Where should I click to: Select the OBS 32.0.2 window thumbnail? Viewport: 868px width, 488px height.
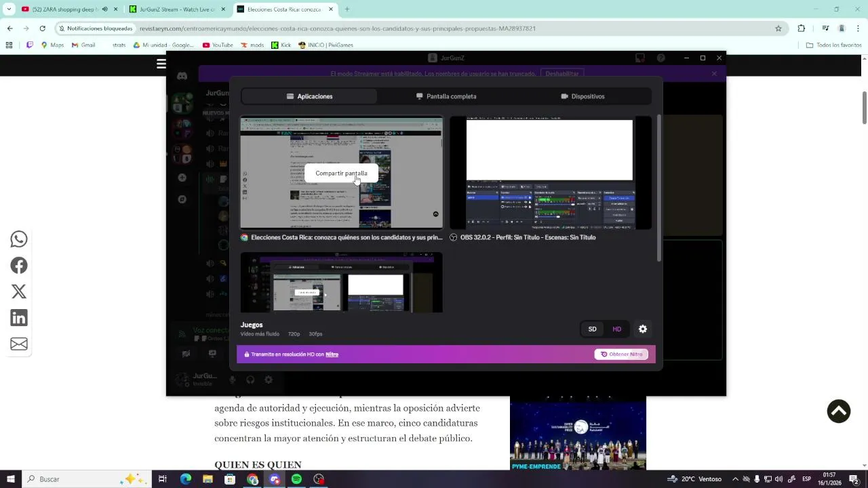(551, 173)
